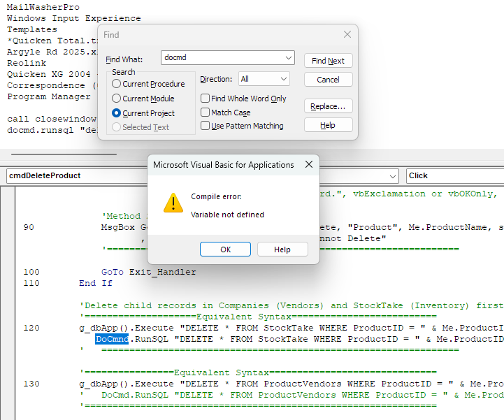Expand the Find What history dropdown
This screenshot has width=504, height=420.
tap(288, 58)
